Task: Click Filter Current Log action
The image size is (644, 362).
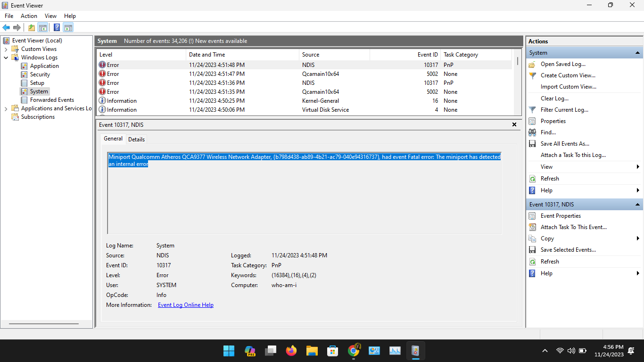Action: coord(564,110)
